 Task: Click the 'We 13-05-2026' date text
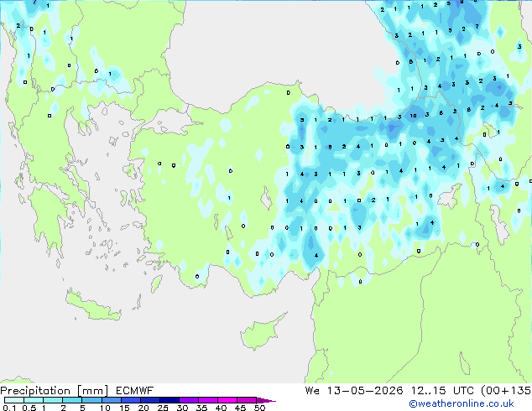(354, 391)
